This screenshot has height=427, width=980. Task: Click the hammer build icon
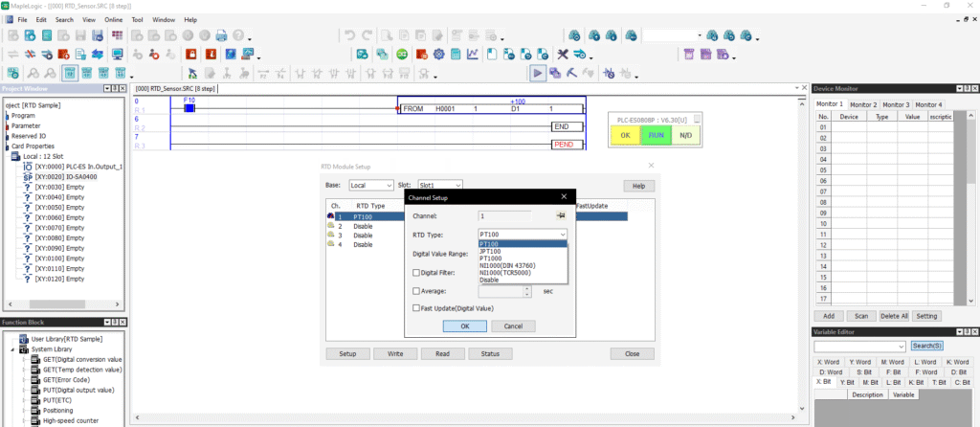tap(572, 73)
